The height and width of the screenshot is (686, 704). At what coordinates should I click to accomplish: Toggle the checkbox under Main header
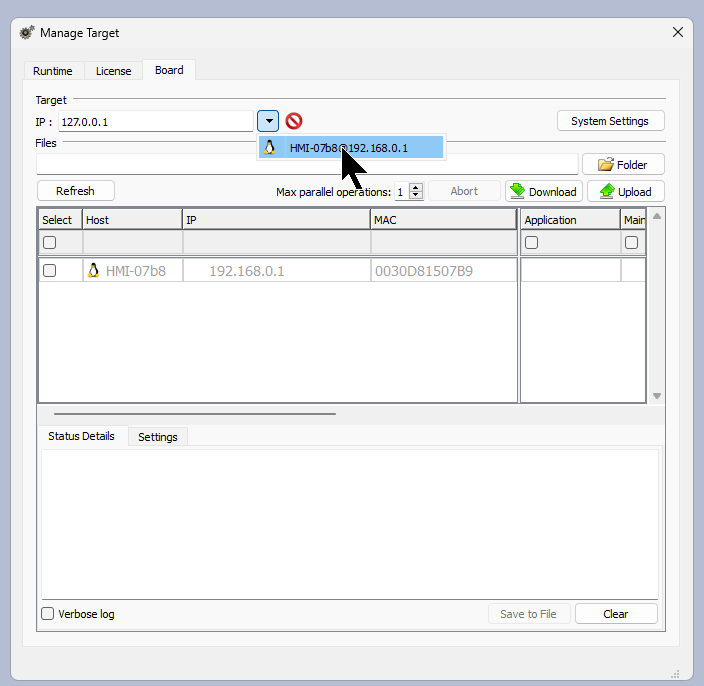click(631, 242)
